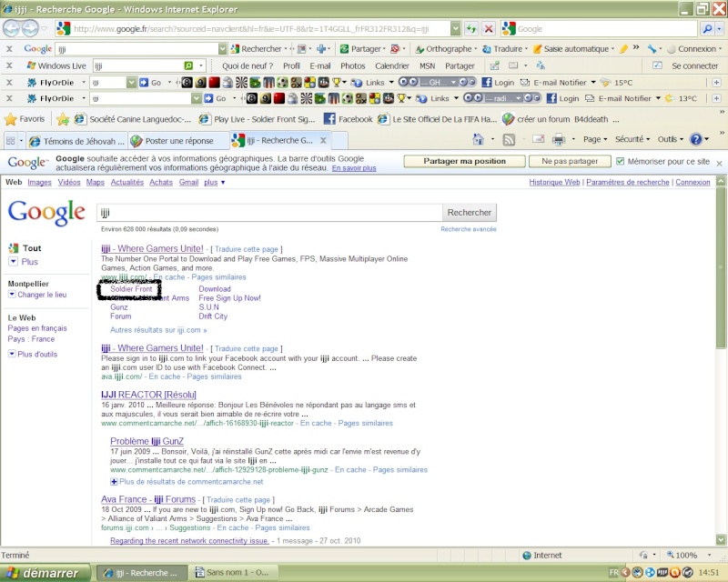Open the address bar URL dropdown

pyautogui.click(x=456, y=29)
